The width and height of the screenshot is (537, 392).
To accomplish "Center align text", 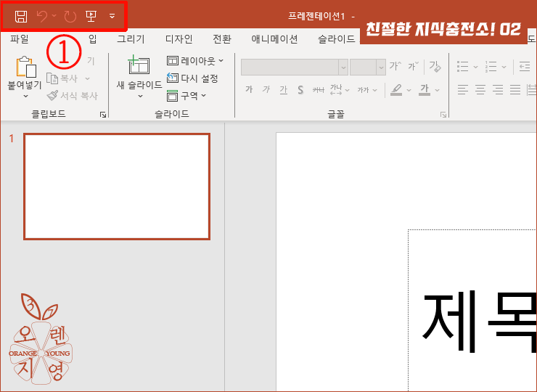I will pyautogui.click(x=480, y=90).
